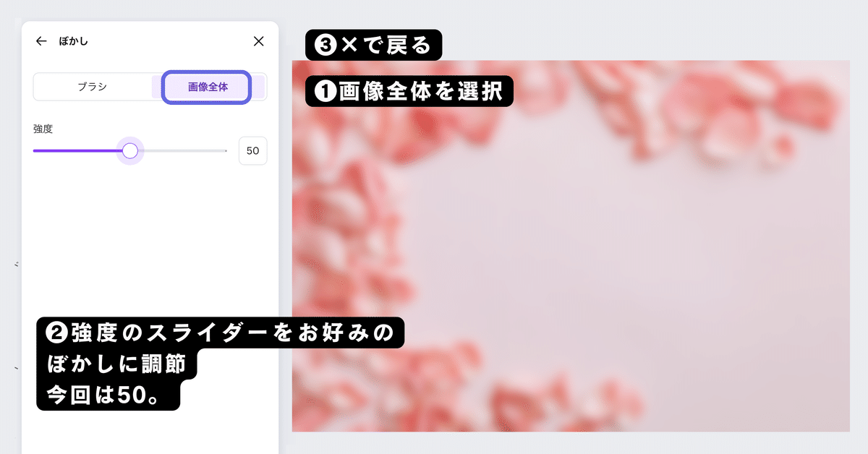Focus the 強度 value box showing 50
The height and width of the screenshot is (454, 868).
(x=252, y=150)
